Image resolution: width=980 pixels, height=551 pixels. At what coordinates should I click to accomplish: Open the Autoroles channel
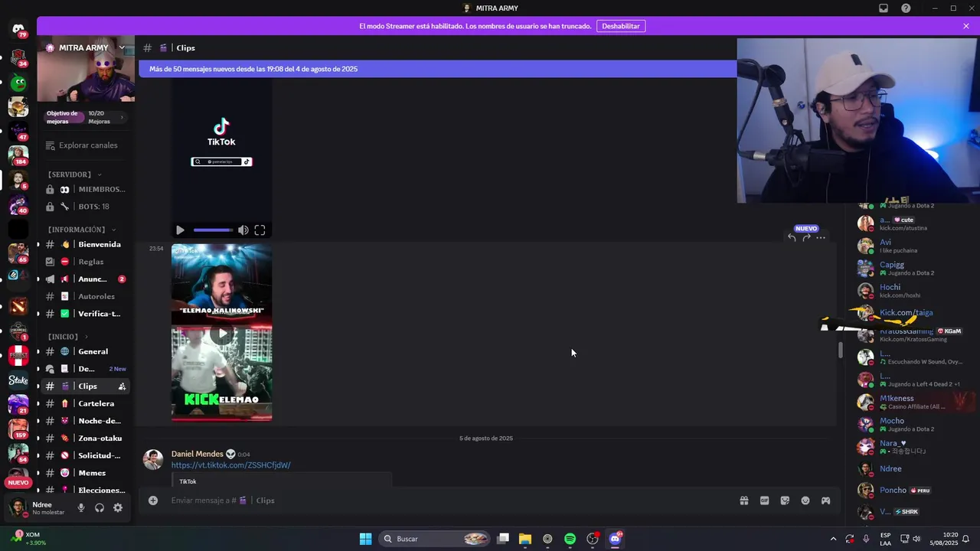click(x=86, y=296)
